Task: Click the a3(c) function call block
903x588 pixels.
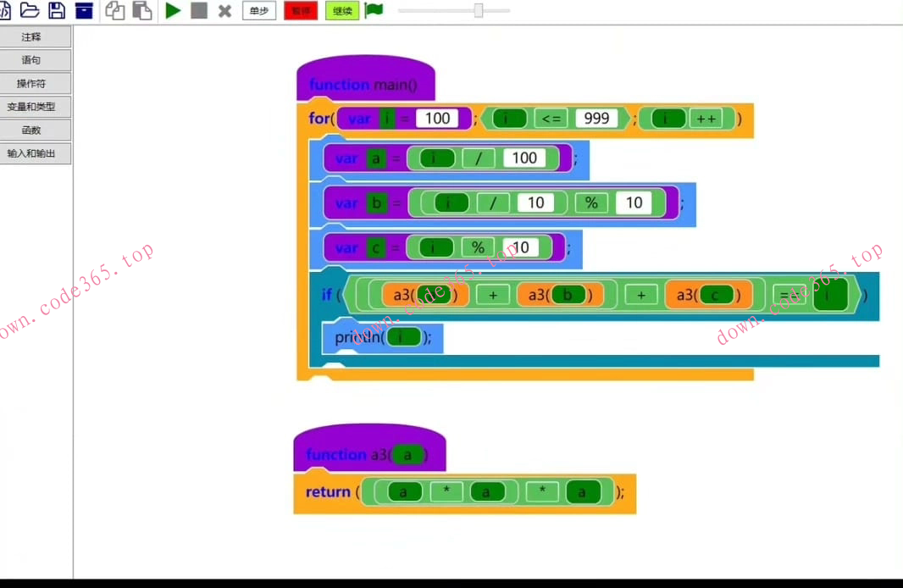Action: 708,295
